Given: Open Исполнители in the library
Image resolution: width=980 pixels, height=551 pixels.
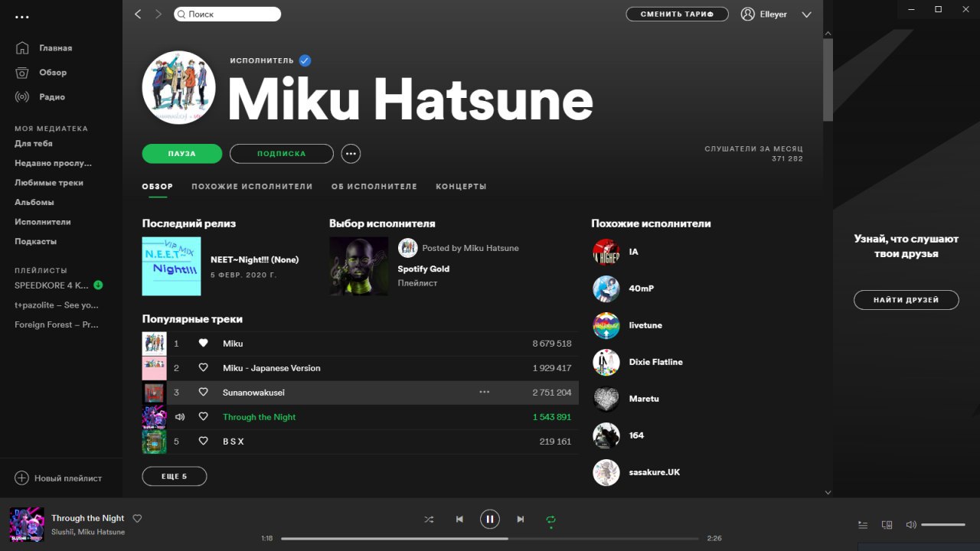Looking at the screenshot, I should pyautogui.click(x=43, y=222).
